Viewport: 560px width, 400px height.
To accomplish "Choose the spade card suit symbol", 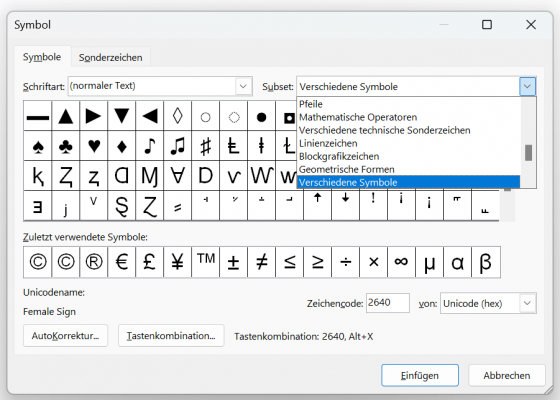I will coord(38,146).
